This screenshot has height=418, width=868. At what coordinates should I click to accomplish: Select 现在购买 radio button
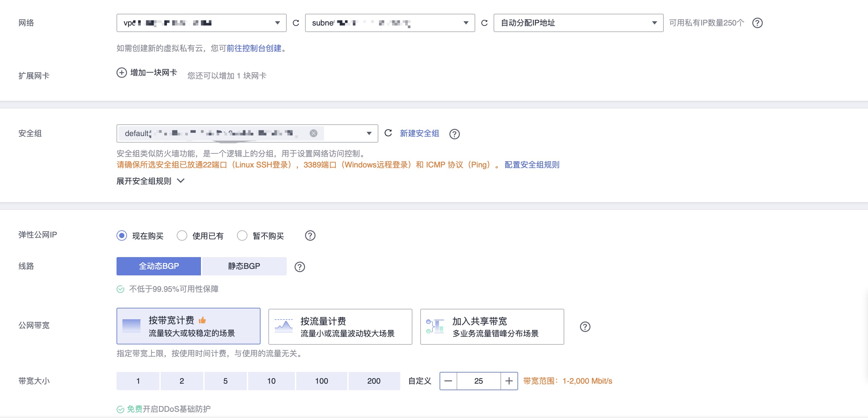pyautogui.click(x=122, y=235)
